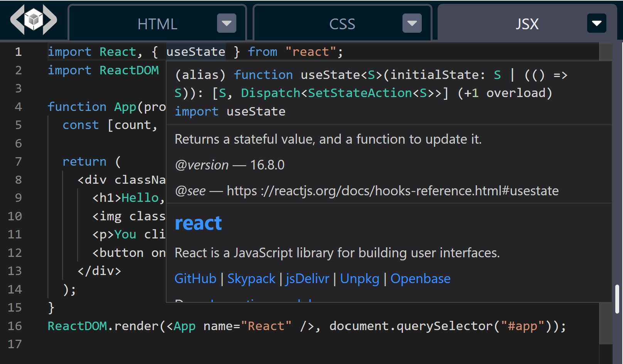Click the highlighted useState token
Image resolution: width=623 pixels, height=364 pixels.
click(x=196, y=51)
